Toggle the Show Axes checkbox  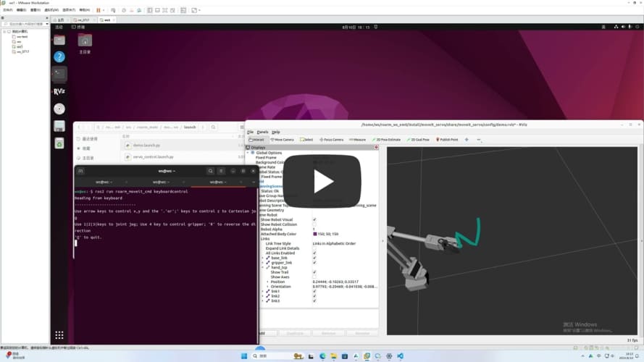click(314, 277)
